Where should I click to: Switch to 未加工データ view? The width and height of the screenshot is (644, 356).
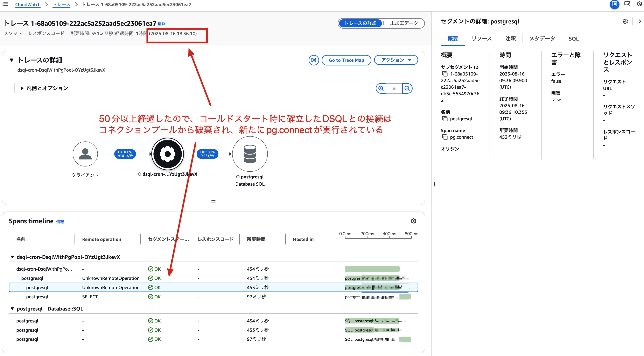(x=404, y=23)
